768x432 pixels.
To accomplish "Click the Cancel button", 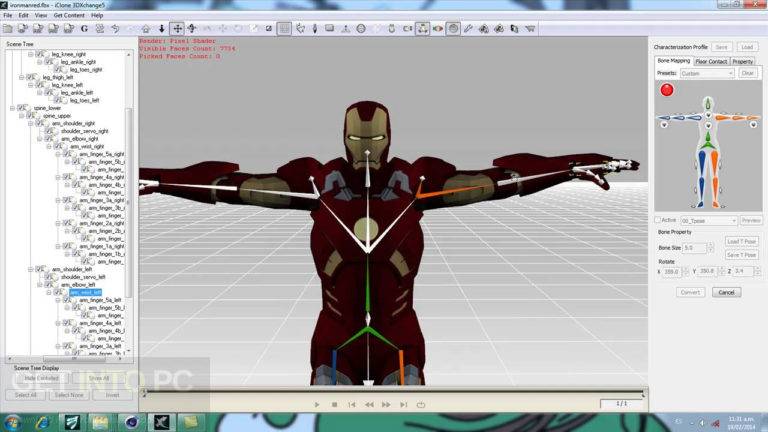I will (x=726, y=292).
